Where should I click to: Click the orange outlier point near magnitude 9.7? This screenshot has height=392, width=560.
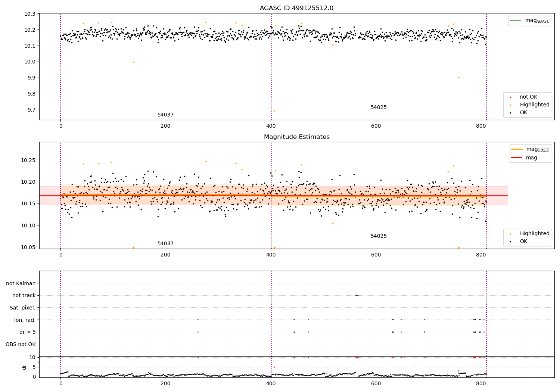pos(274,111)
